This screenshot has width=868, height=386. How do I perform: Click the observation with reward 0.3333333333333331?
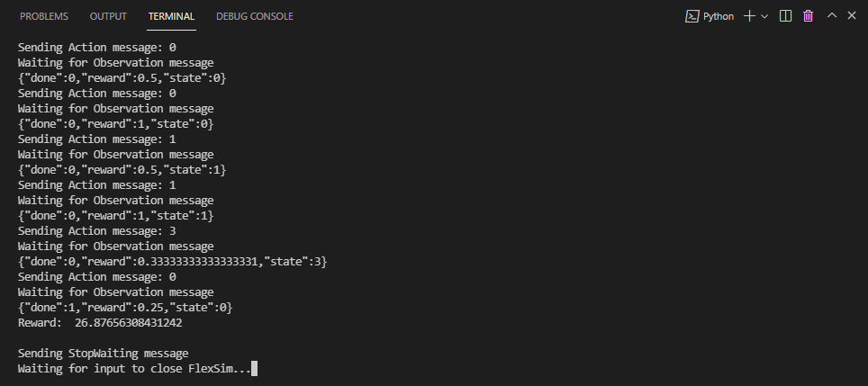pos(172,262)
